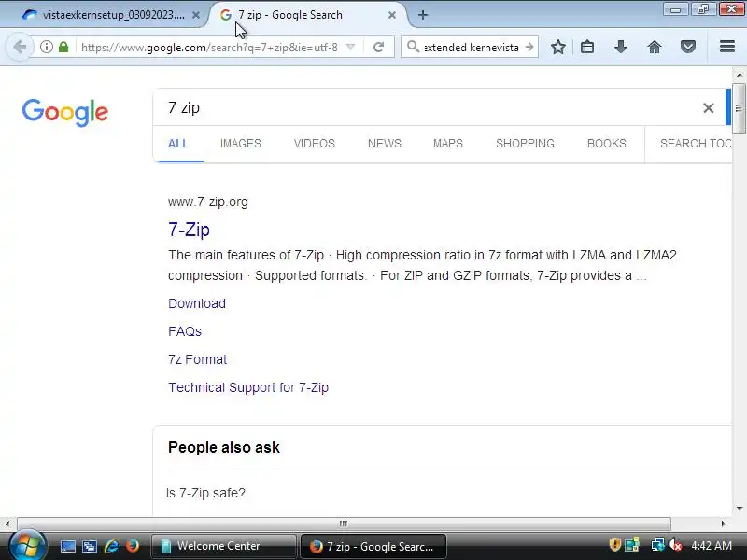Open the muted volume tray icon
Image resolution: width=747 pixels, height=560 pixels.
675,545
